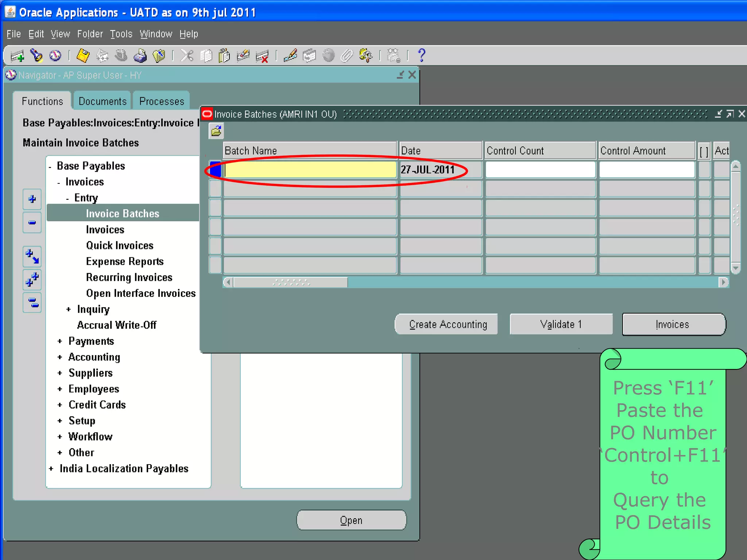Screen dimensions: 747x560
Task: Expand the Payments tree node
Action: 60,341
